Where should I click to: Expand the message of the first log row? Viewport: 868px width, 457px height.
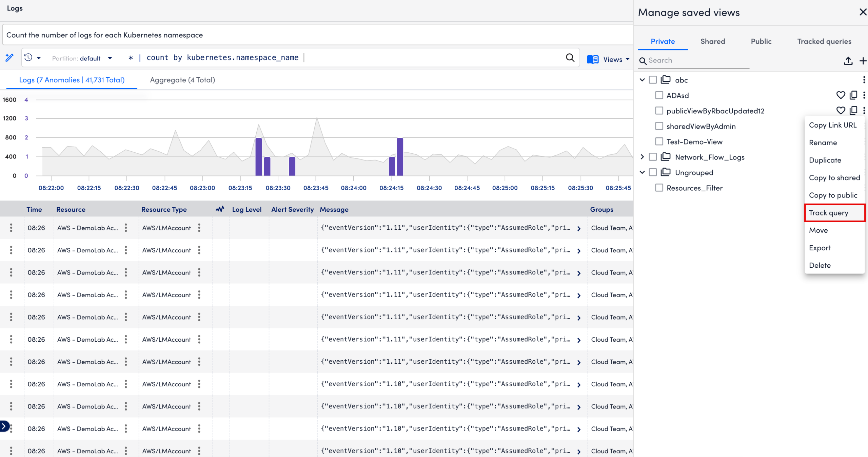tap(579, 229)
